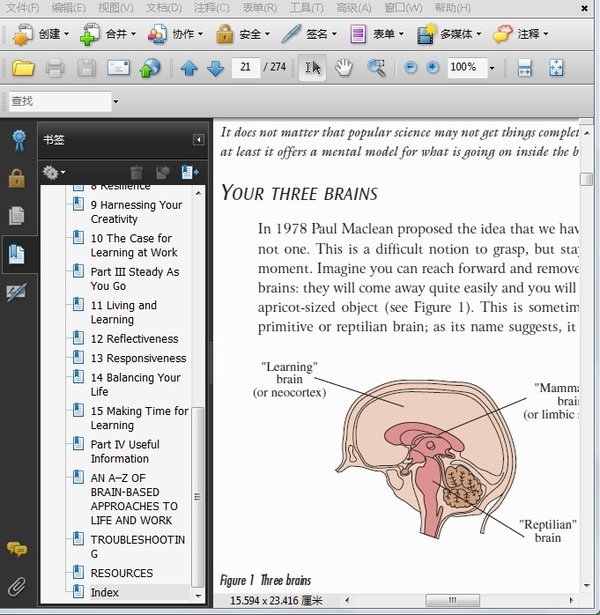600x615 pixels.
Task: Open bookmark RESOURCES
Action: 122,573
